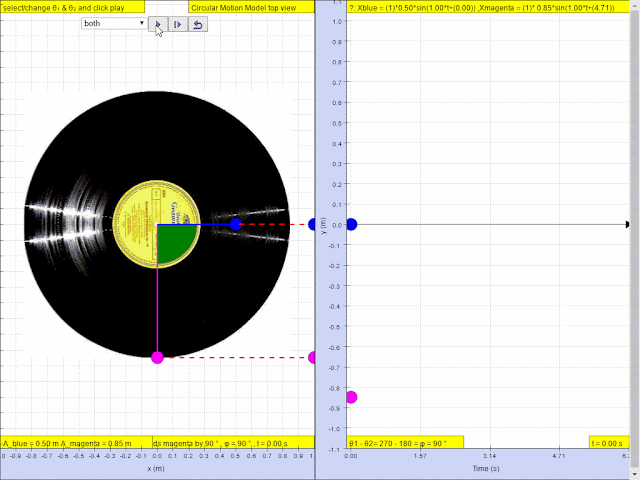
Task: Click the magenta dot on the record edge
Action: [x=157, y=358]
